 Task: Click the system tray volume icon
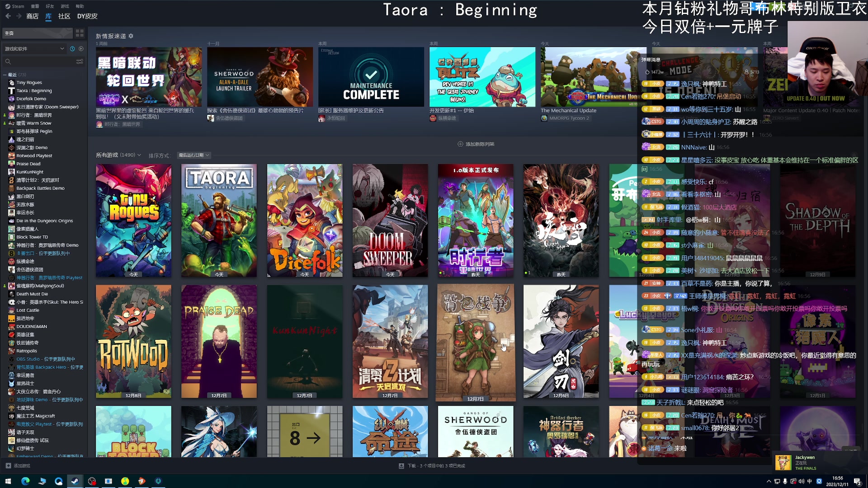[802, 481]
